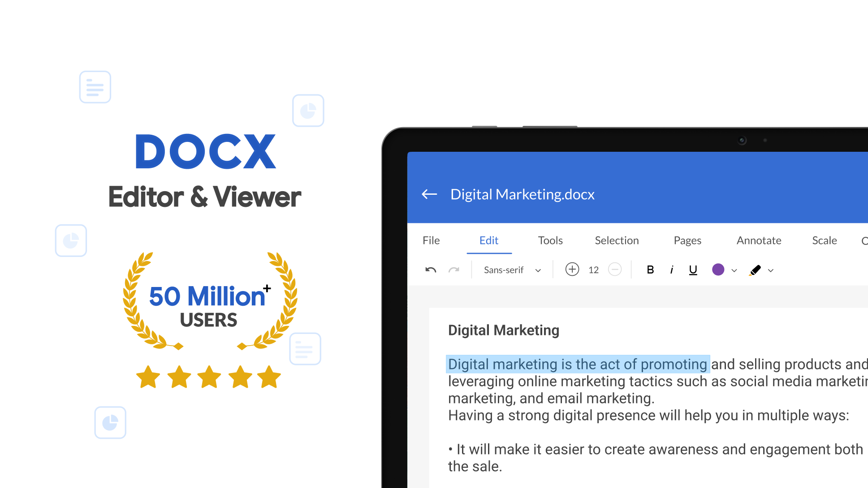Screen dimensions: 868x488
Task: Undo the last edit
Action: point(431,270)
